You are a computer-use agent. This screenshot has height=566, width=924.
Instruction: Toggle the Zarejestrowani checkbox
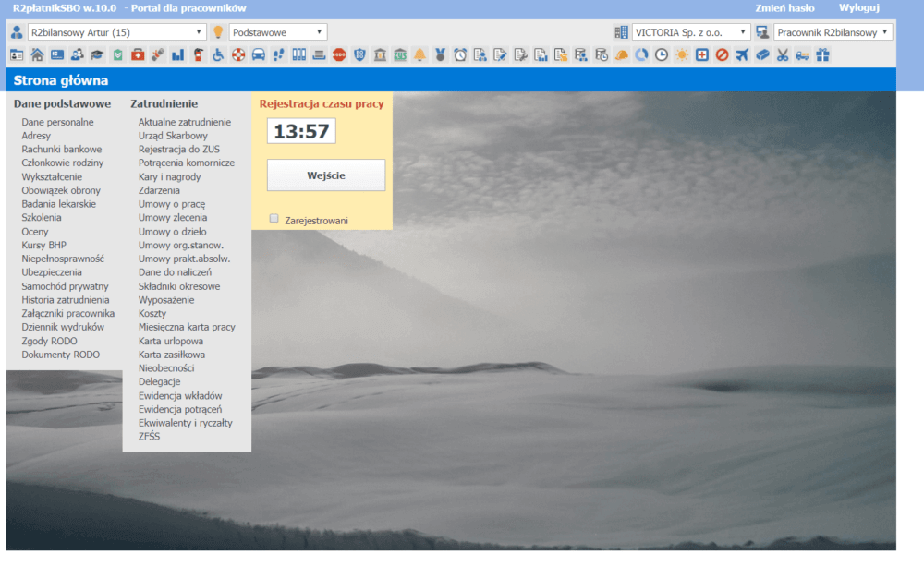coord(274,219)
